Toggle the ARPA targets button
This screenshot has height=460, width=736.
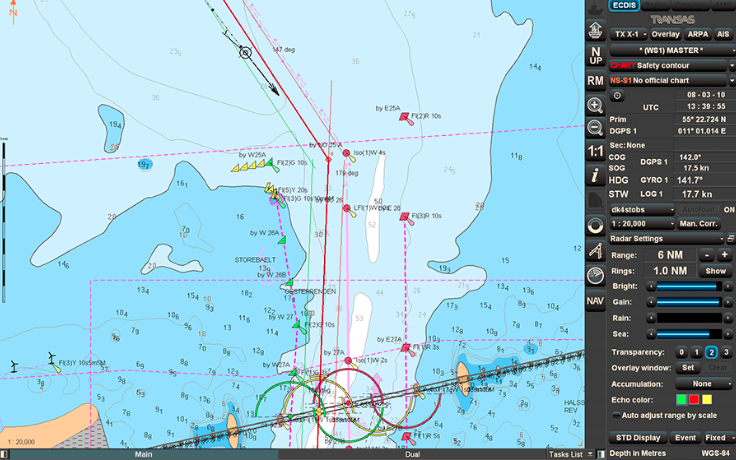click(x=698, y=34)
